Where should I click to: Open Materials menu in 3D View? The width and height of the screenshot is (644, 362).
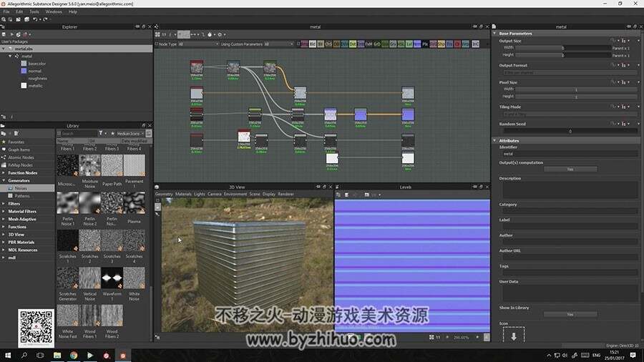point(183,194)
